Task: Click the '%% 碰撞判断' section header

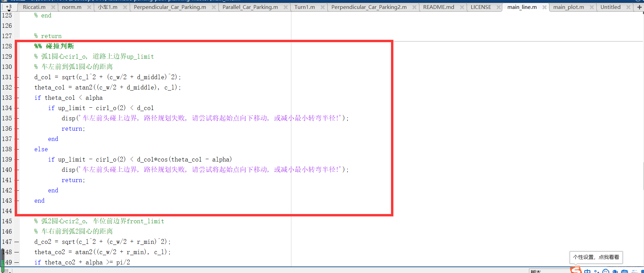Action: [54, 46]
